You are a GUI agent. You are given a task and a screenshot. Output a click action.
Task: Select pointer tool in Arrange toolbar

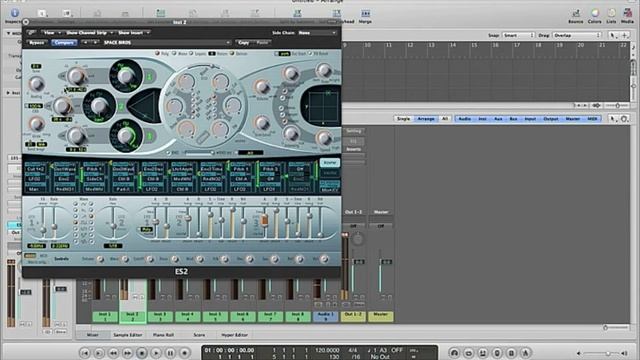coord(613,36)
